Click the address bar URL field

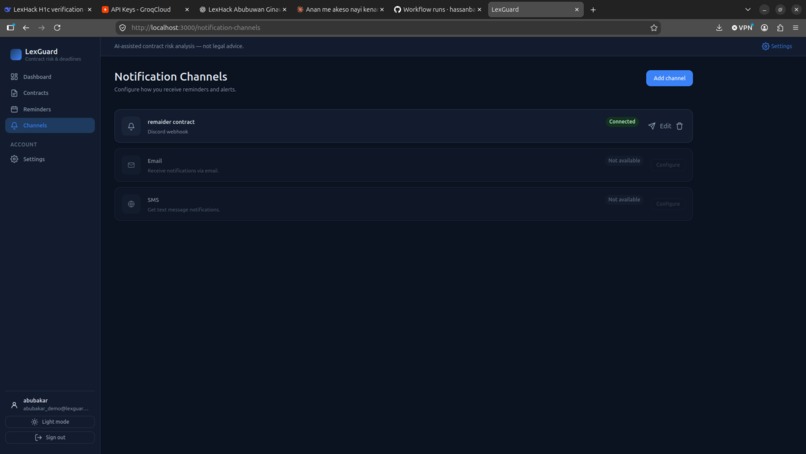(x=388, y=28)
